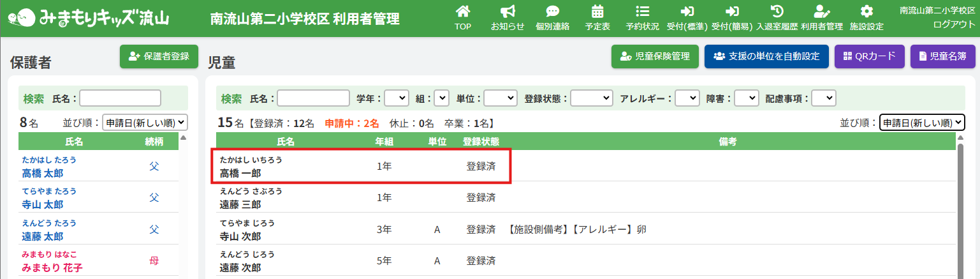Open 予定表 calendar icon

597,18
